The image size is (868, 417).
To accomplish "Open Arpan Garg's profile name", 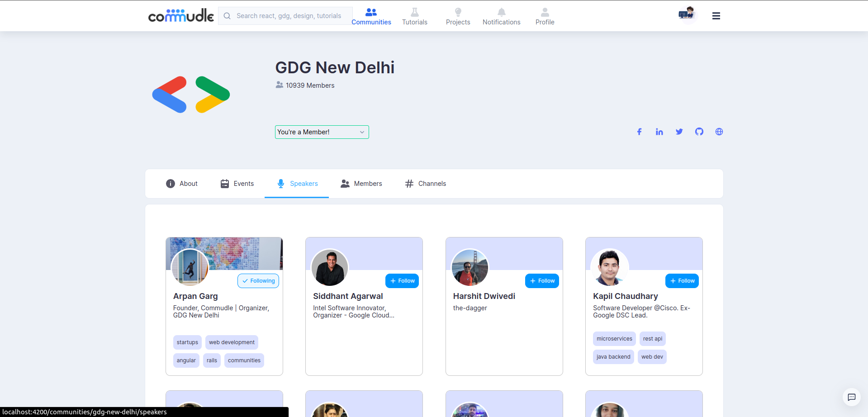I will 195,296.
